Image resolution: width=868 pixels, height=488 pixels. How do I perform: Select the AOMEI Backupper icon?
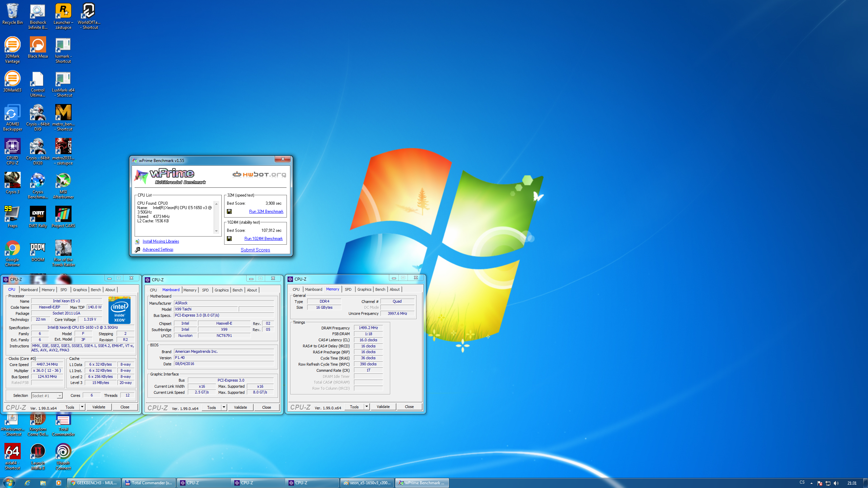[x=13, y=118]
